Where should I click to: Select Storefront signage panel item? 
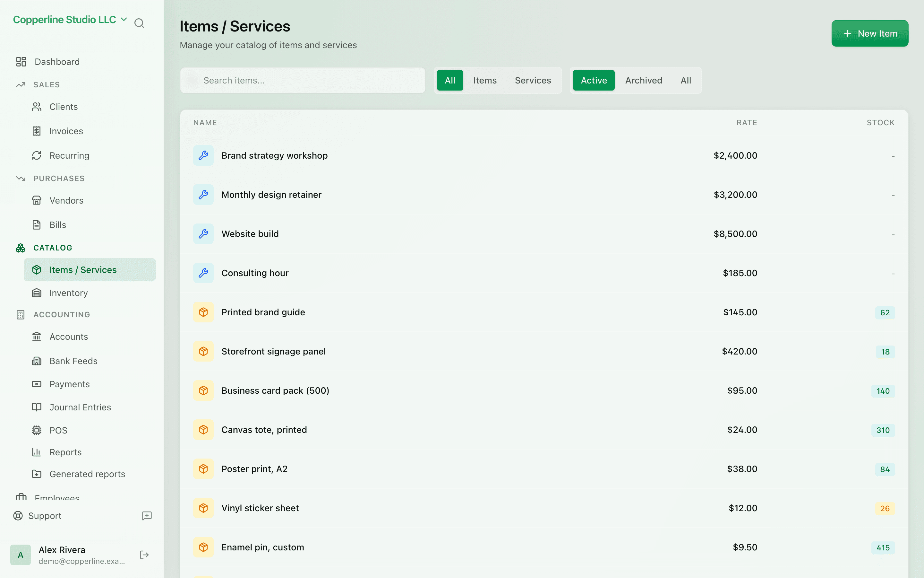coord(544,351)
